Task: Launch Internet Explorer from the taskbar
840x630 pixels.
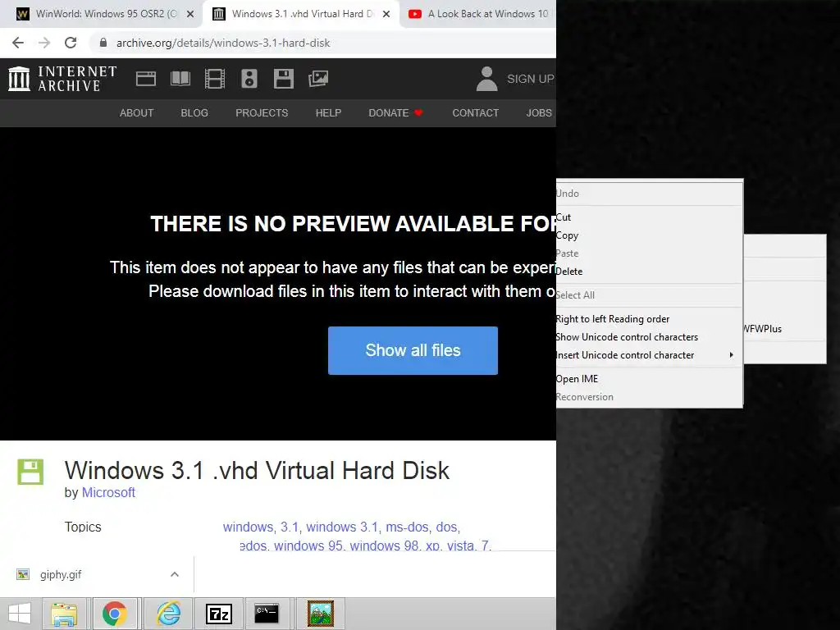Action: [x=168, y=614]
